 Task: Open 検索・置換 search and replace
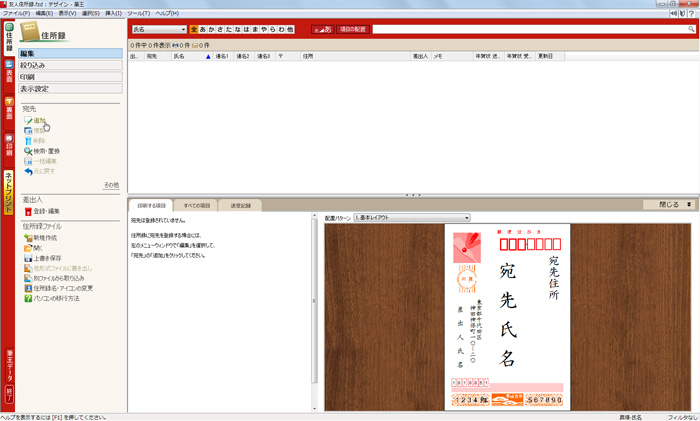(46, 151)
